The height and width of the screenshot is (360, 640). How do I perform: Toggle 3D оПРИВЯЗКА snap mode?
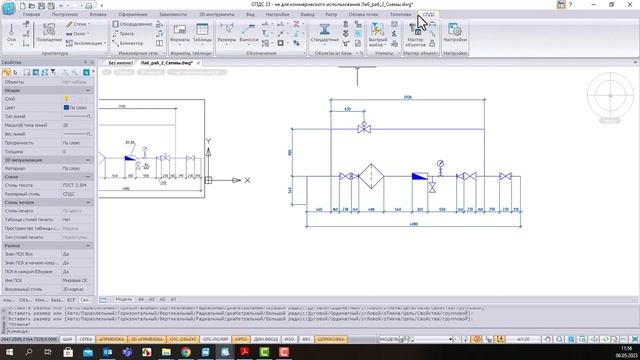146,339
